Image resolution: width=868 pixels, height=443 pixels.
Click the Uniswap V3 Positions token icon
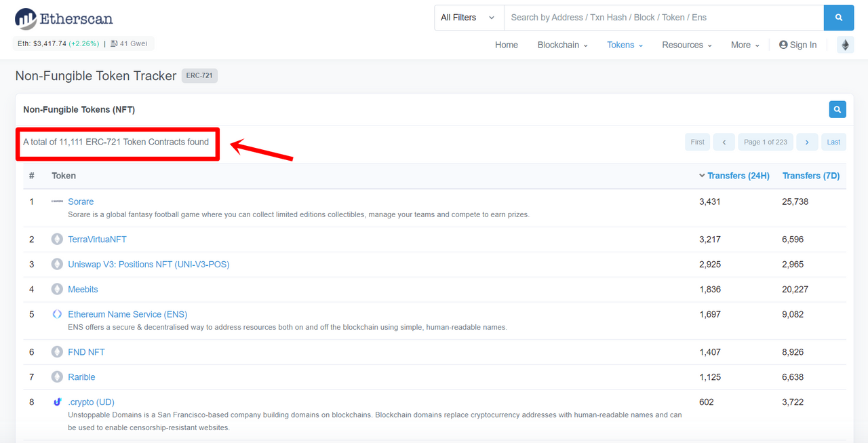click(57, 265)
